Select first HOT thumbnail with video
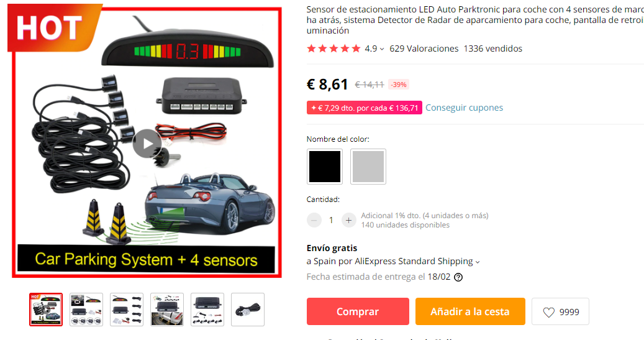The height and width of the screenshot is (340, 644). coord(46,310)
